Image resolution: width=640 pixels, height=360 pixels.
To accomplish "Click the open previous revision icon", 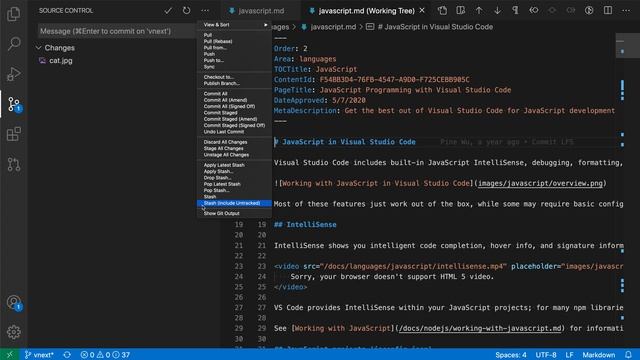I will point(534,11).
